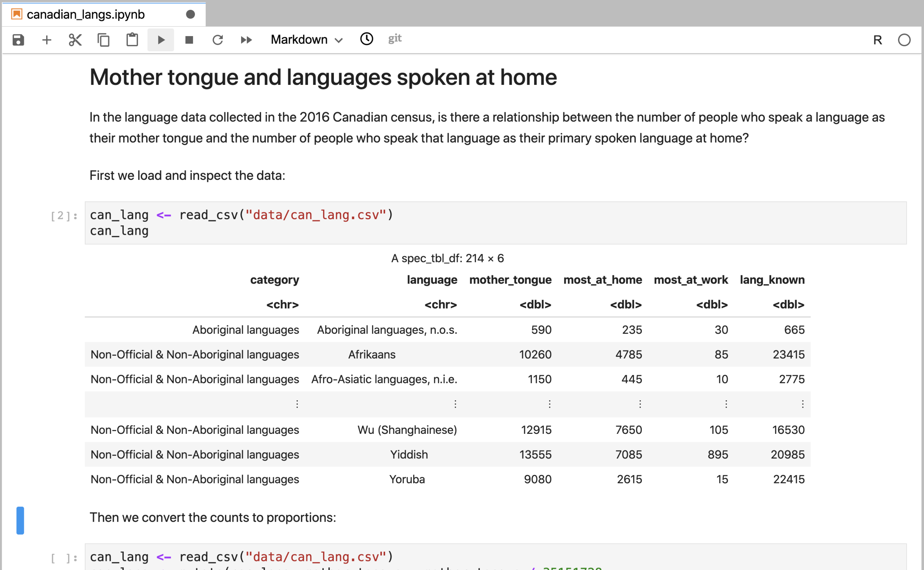Click the R kernel name
The width and height of the screenshot is (924, 570).
point(877,40)
